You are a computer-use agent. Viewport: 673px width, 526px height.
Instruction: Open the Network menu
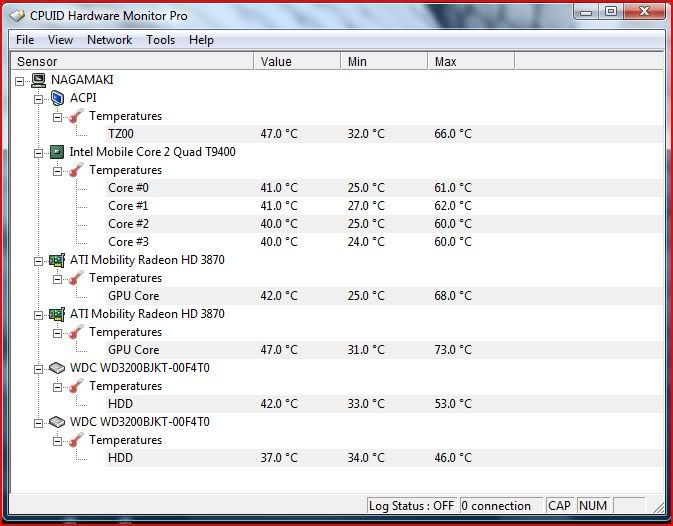[x=109, y=40]
